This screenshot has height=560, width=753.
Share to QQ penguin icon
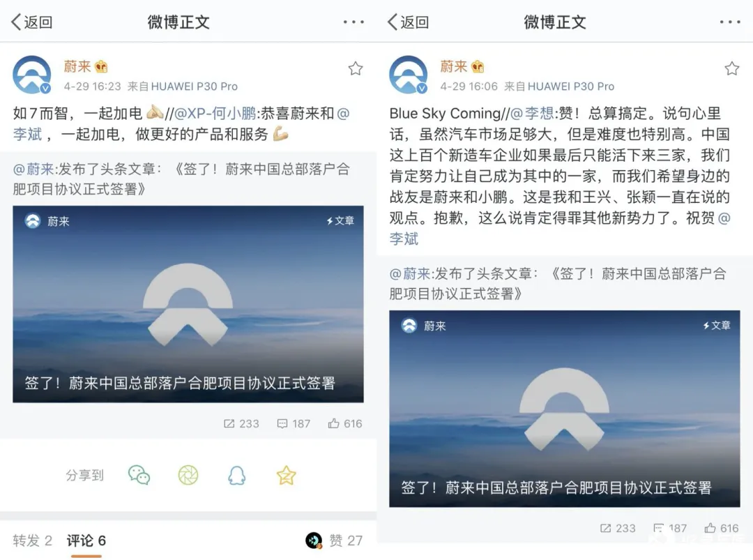click(237, 475)
